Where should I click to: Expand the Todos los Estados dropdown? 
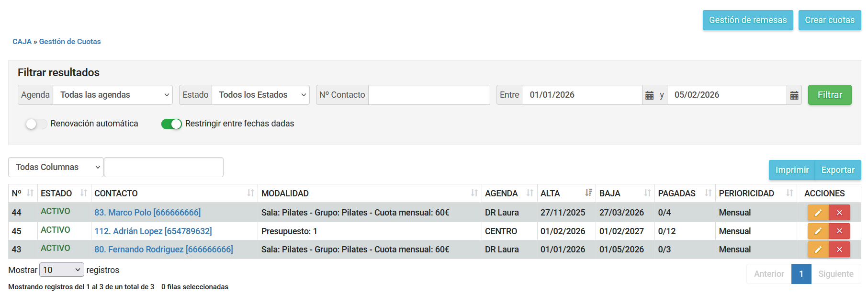[x=260, y=95]
